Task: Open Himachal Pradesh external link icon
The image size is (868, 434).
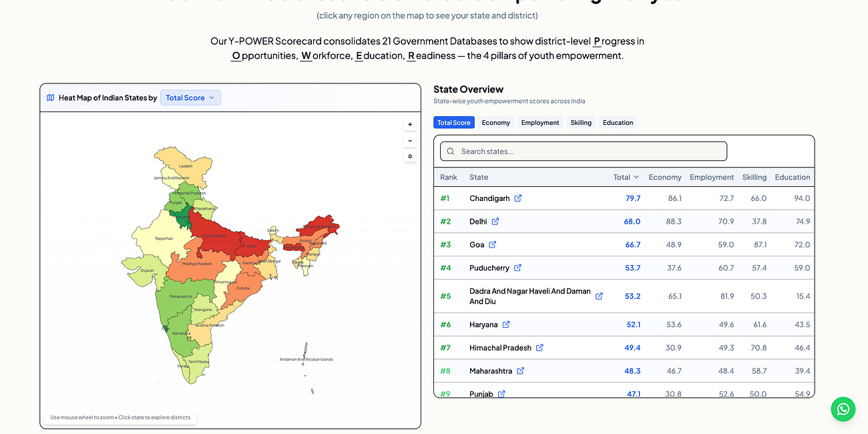Action: click(x=539, y=348)
